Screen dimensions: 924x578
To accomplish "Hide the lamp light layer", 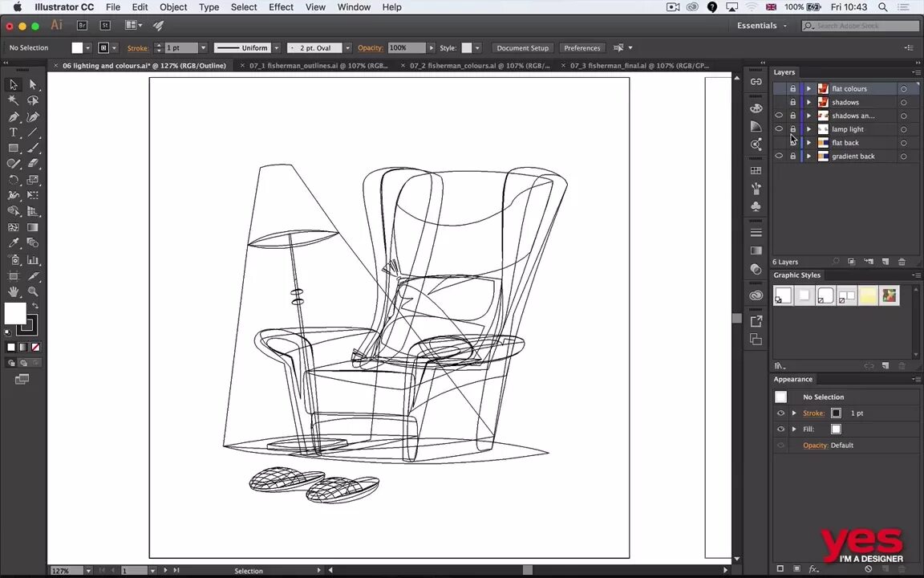I will 779,129.
